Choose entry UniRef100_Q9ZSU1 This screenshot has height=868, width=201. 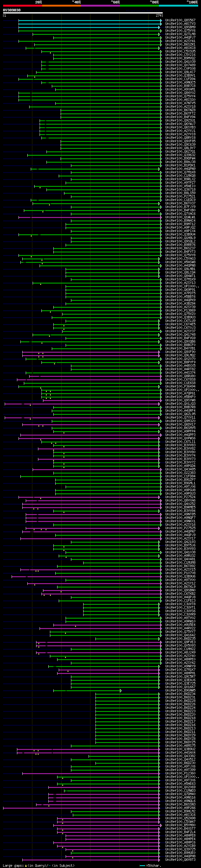coord(180,121)
